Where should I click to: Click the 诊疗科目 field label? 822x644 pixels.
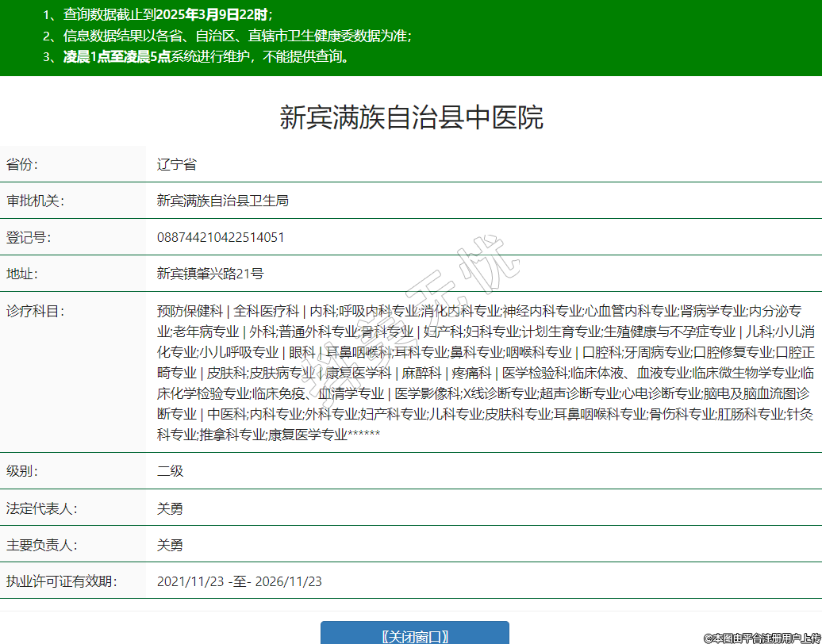(x=35, y=311)
